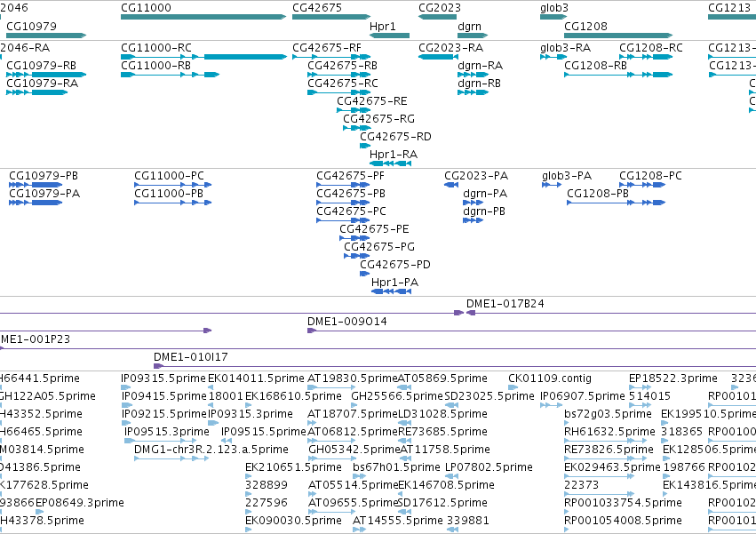Select the AT14555.5prime EST label
The image size is (756, 534).
click(398, 521)
